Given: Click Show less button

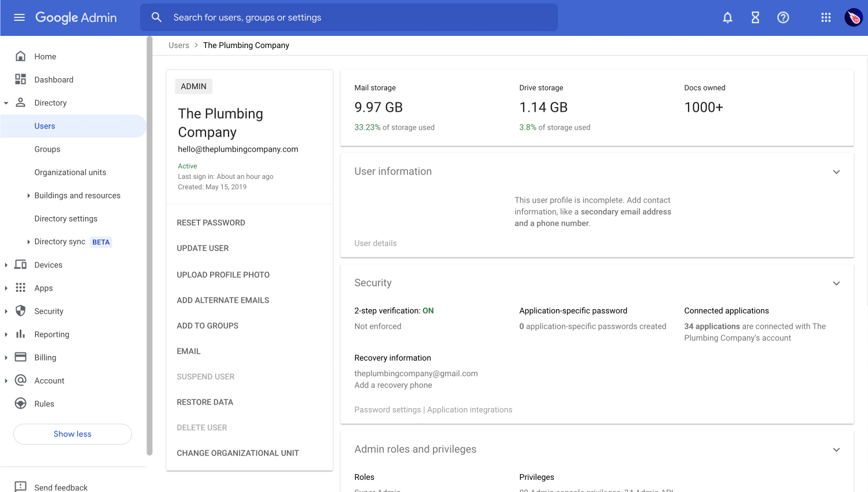Looking at the screenshot, I should point(72,434).
